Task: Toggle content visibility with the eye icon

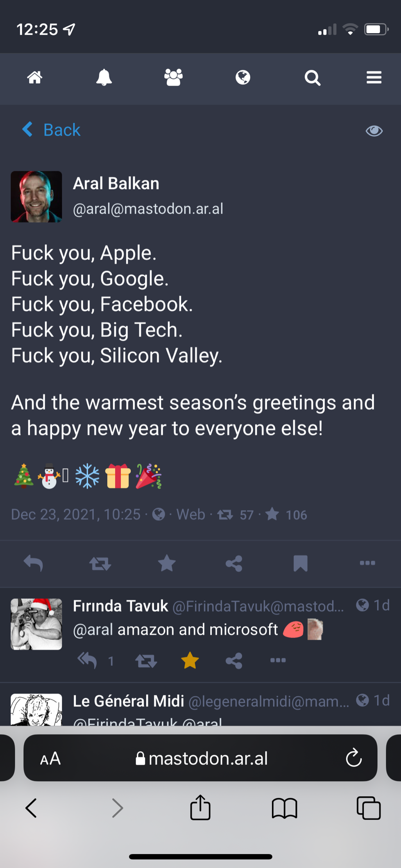Action: pyautogui.click(x=374, y=131)
